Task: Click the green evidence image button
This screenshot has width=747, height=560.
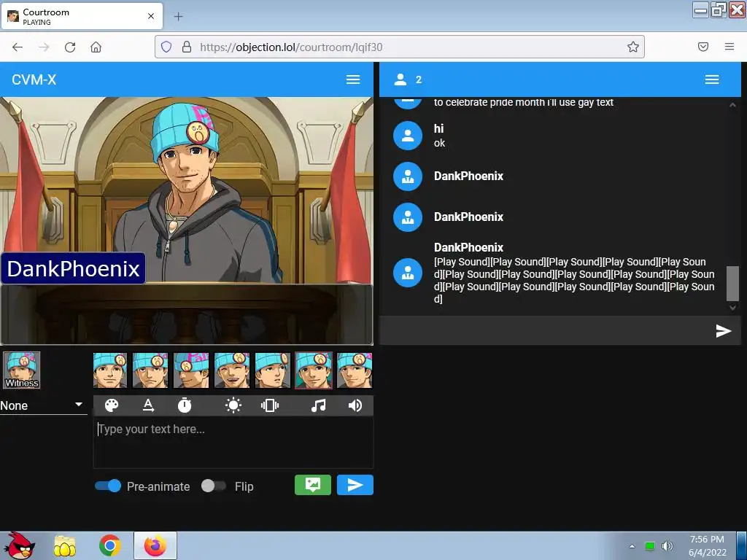Action: [x=312, y=485]
